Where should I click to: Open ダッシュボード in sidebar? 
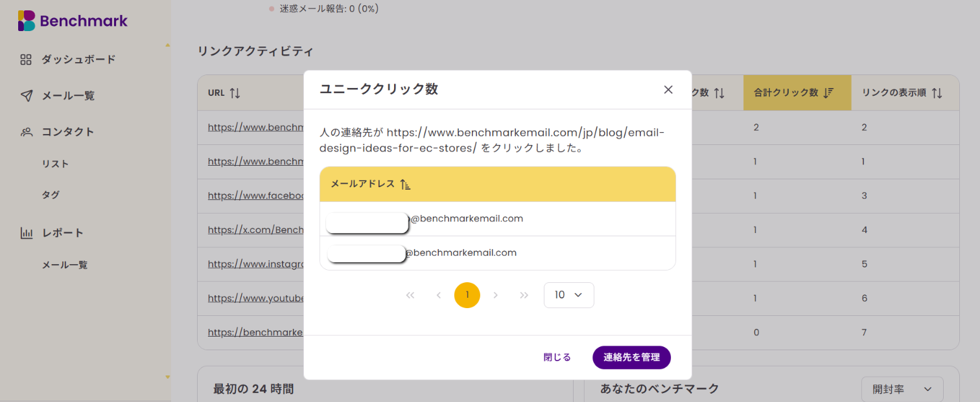pos(78,60)
